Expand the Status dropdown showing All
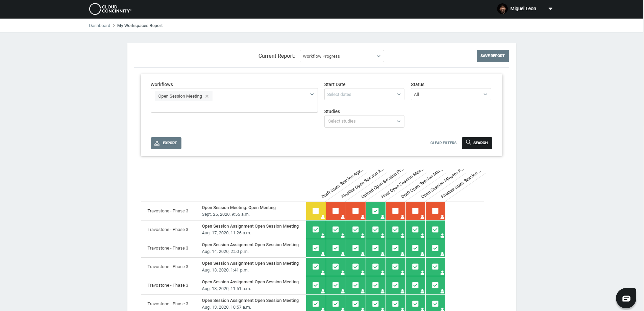 [451, 94]
